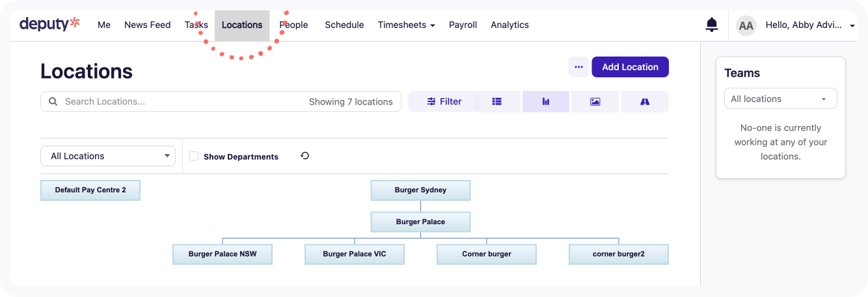Click the reset refresh arrow icon

[x=305, y=156]
